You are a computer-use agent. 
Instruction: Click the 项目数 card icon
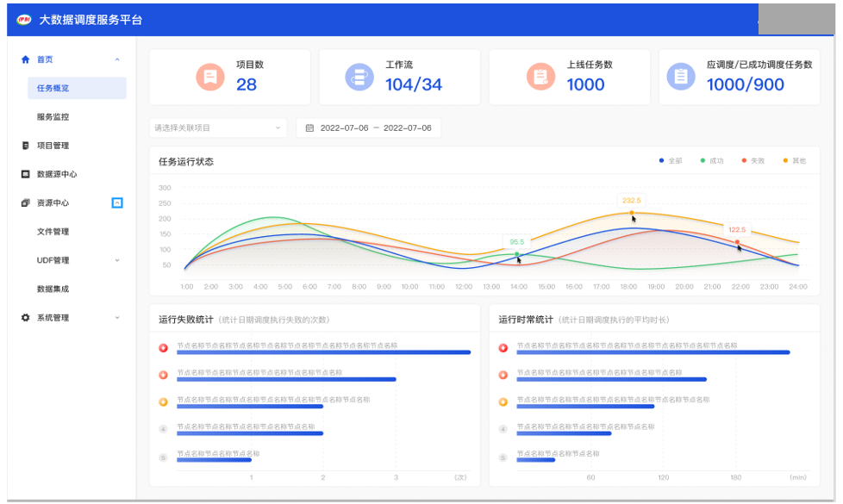[209, 77]
